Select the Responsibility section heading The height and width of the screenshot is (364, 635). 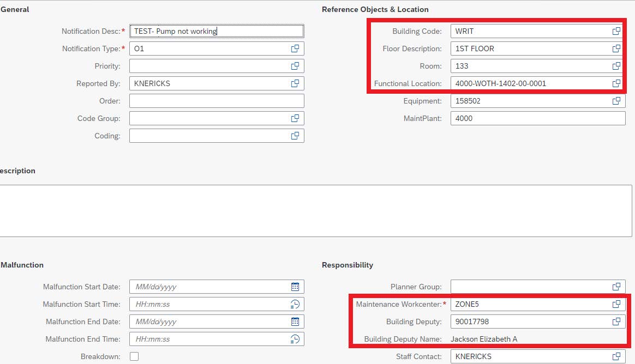pyautogui.click(x=348, y=265)
